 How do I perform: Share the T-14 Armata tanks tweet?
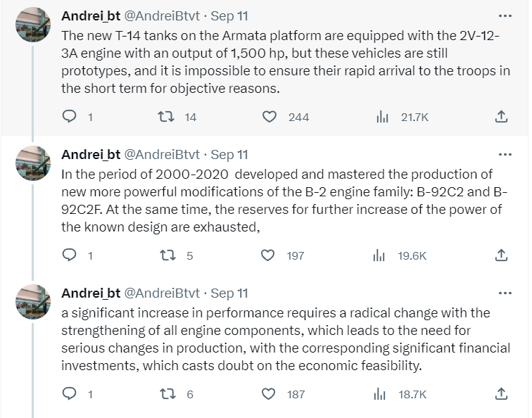pos(502,117)
